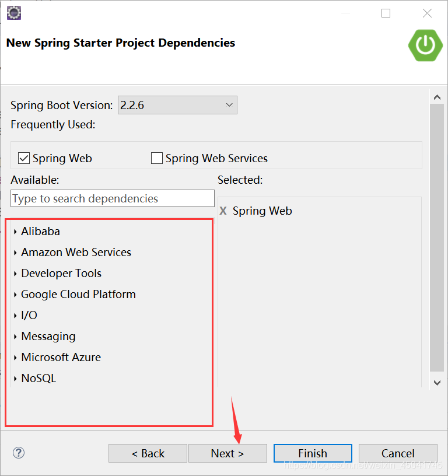Click the Alibaba label text
The image size is (448, 476).
click(40, 232)
